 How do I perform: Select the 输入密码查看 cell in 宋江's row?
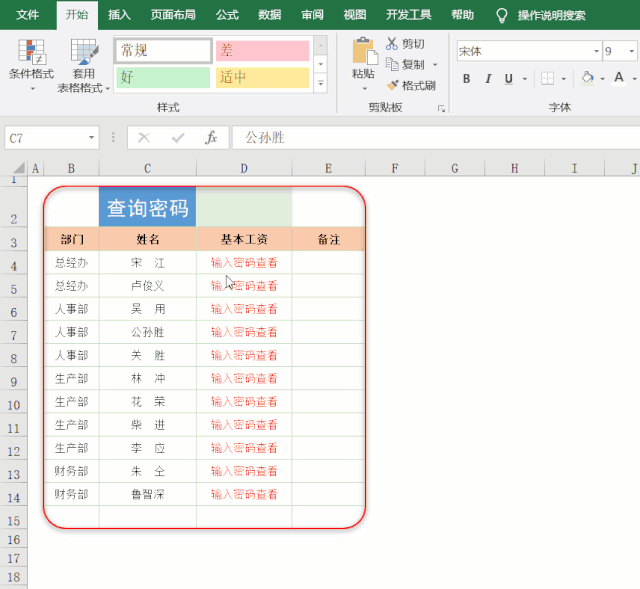[244, 262]
